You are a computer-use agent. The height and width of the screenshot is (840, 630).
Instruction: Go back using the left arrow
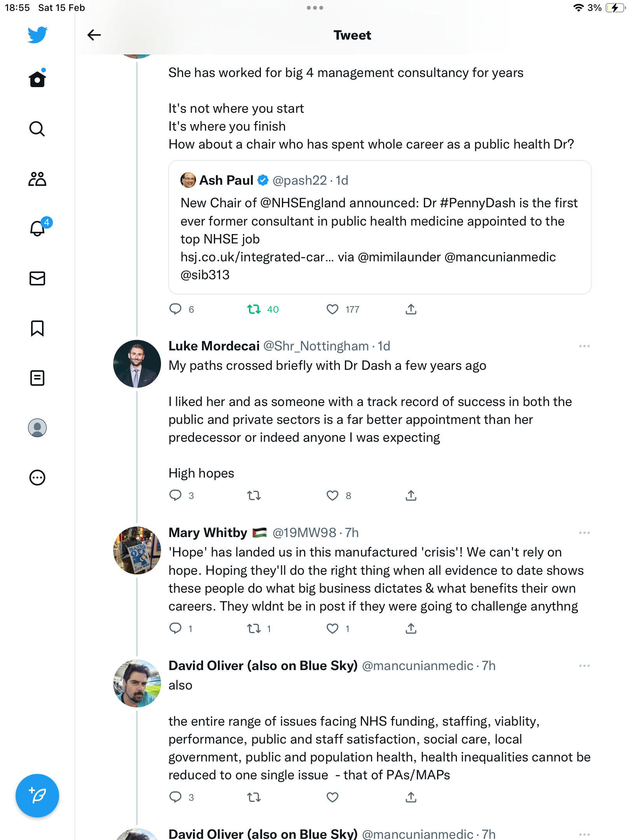pyautogui.click(x=94, y=35)
